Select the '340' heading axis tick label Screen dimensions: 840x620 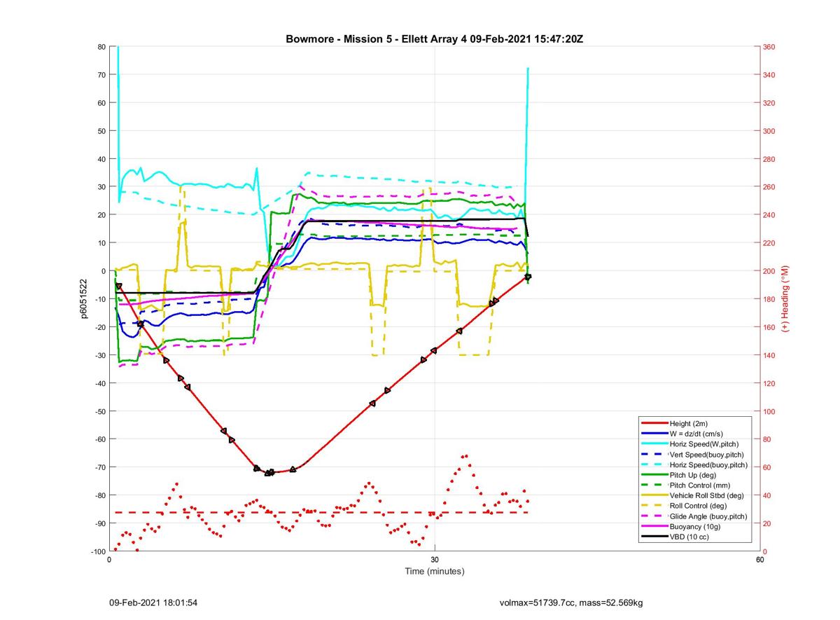[x=770, y=75]
